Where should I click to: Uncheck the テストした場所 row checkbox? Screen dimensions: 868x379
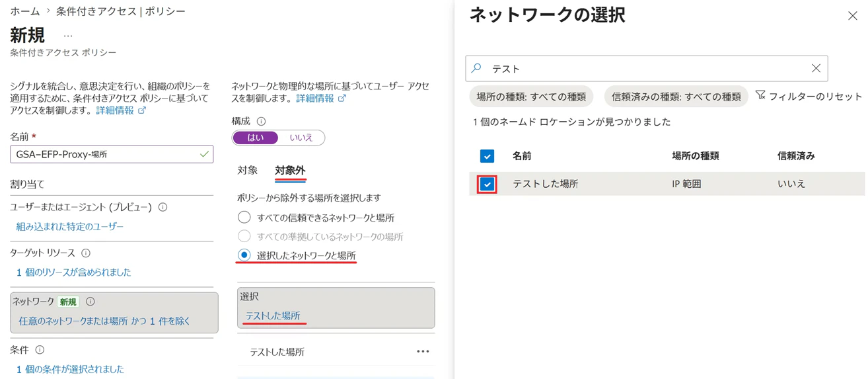click(x=487, y=184)
